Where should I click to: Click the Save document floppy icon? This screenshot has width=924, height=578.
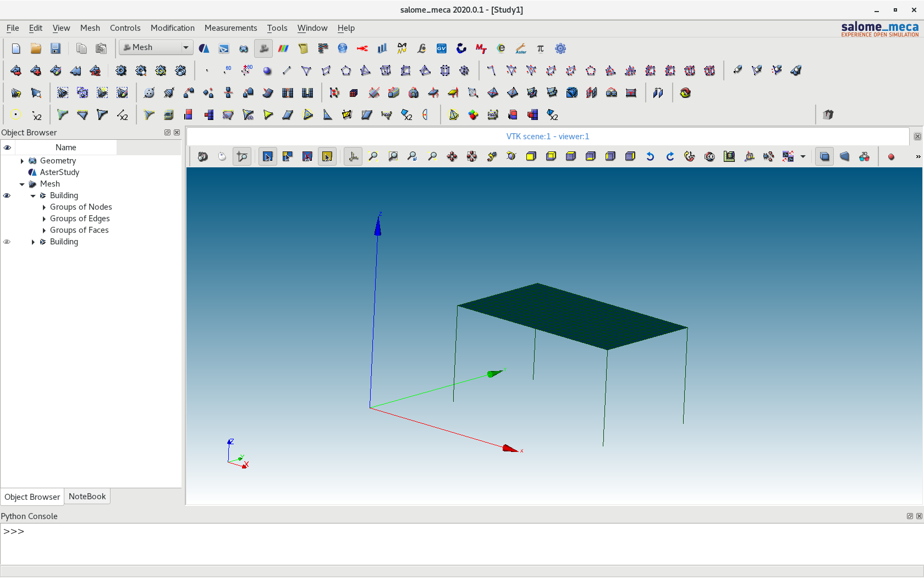[x=56, y=48]
